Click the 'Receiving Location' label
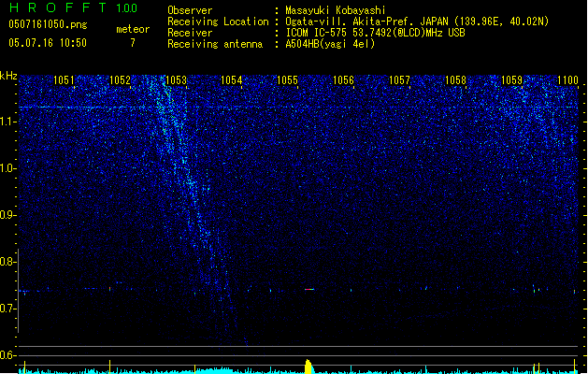This screenshot has height=374, width=588. [218, 22]
